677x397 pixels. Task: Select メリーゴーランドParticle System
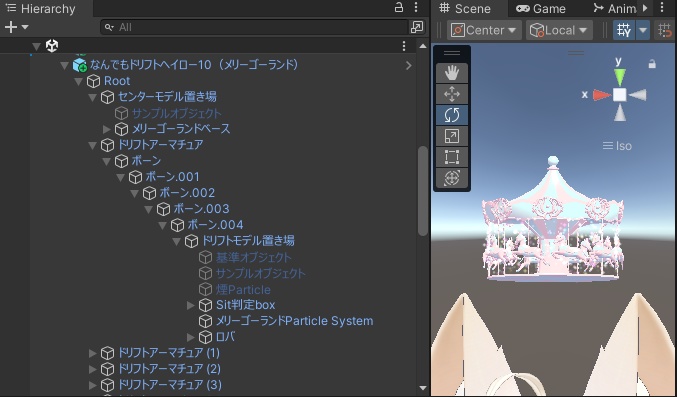[x=294, y=321]
